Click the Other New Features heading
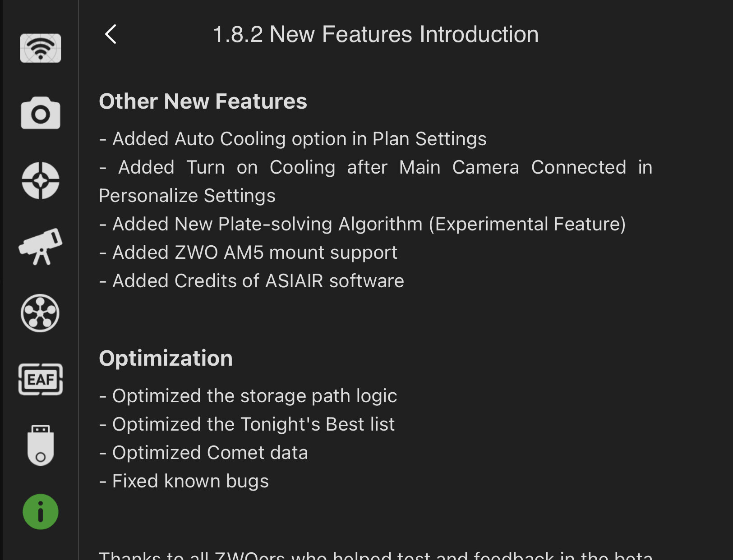Image resolution: width=733 pixels, height=560 pixels. pos(203,101)
